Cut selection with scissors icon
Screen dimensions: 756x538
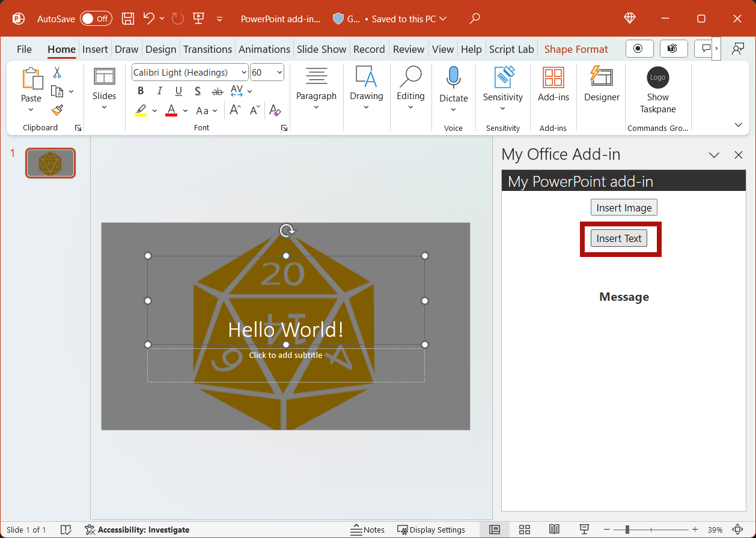tap(57, 73)
